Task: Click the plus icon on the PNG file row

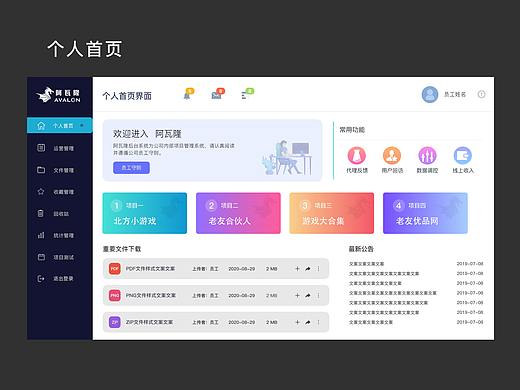Action: click(297, 295)
